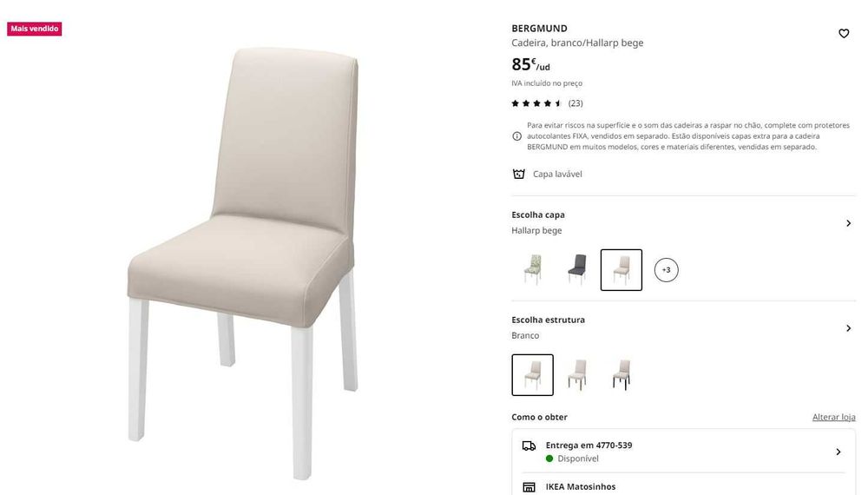This screenshot has height=495, width=868.
Task: Show the +3 more cover options
Action: pyautogui.click(x=666, y=270)
